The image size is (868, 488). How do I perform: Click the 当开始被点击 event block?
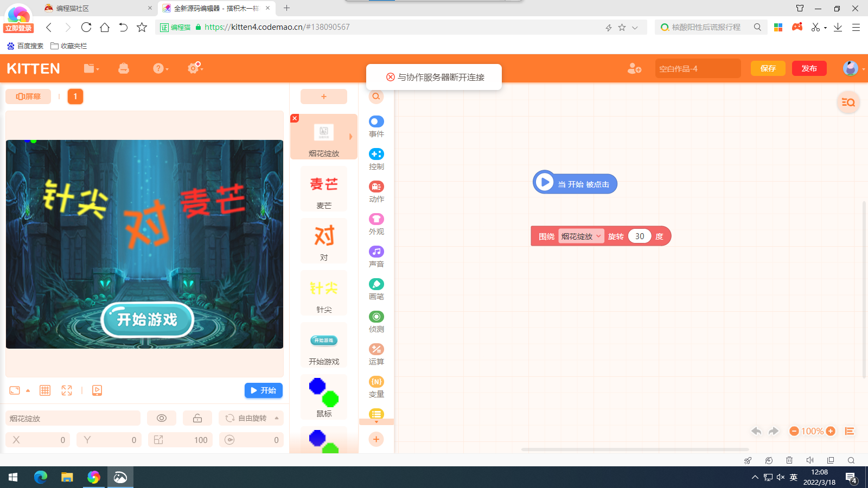575,183
